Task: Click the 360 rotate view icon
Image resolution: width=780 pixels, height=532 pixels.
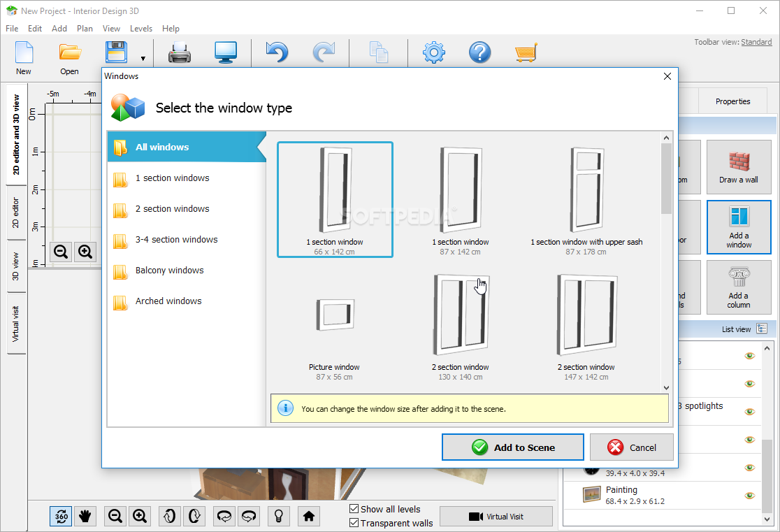Action: (x=62, y=517)
